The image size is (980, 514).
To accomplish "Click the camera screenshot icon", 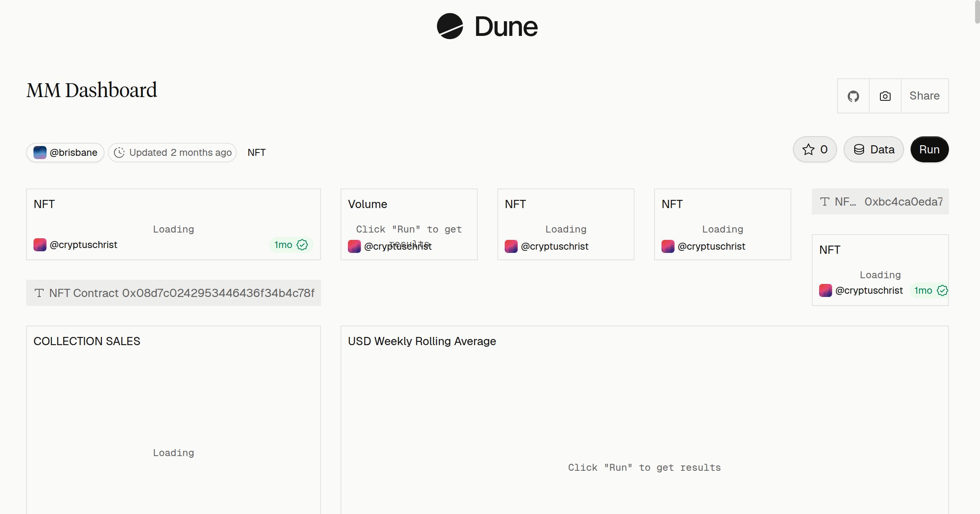I will pos(885,96).
